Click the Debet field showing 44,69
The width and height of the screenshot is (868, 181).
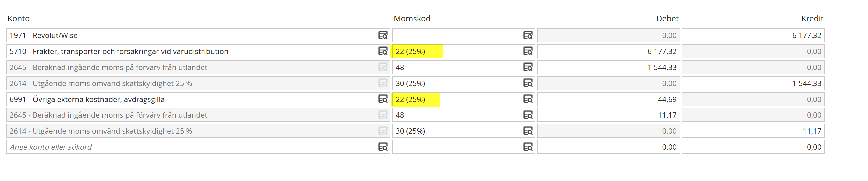tap(609, 99)
